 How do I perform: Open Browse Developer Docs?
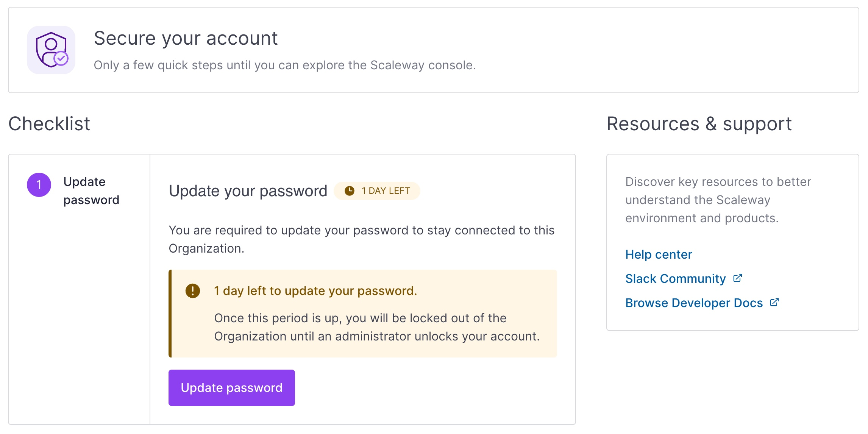(694, 302)
